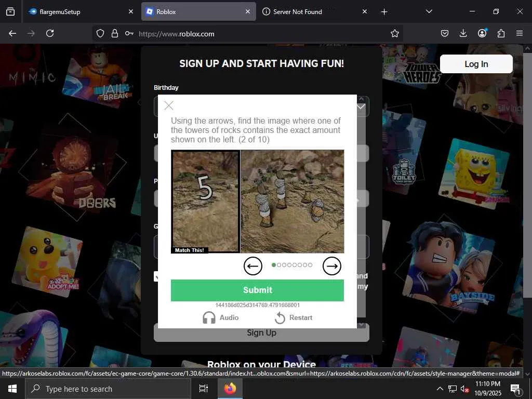This screenshot has width=532, height=399.
Task: Show the previous rock tower image
Action: (253, 266)
